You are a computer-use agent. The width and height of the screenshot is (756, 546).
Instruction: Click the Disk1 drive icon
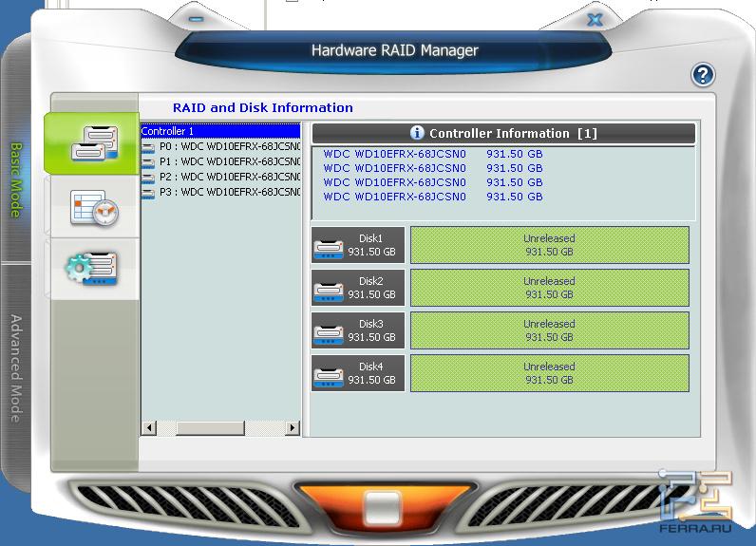(x=329, y=249)
